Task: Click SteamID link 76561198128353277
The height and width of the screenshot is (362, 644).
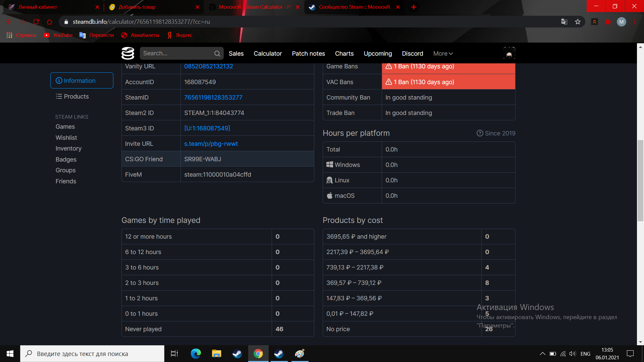Action: click(x=213, y=98)
